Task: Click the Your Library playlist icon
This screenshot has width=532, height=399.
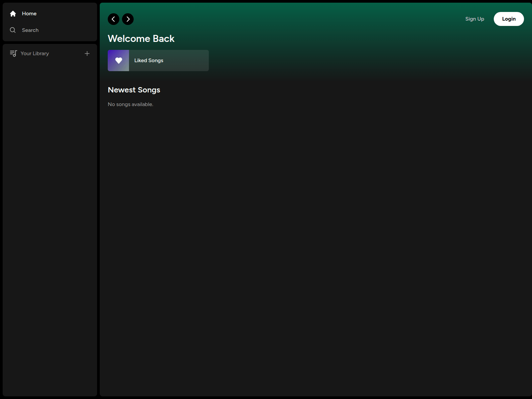Action: coord(14,54)
